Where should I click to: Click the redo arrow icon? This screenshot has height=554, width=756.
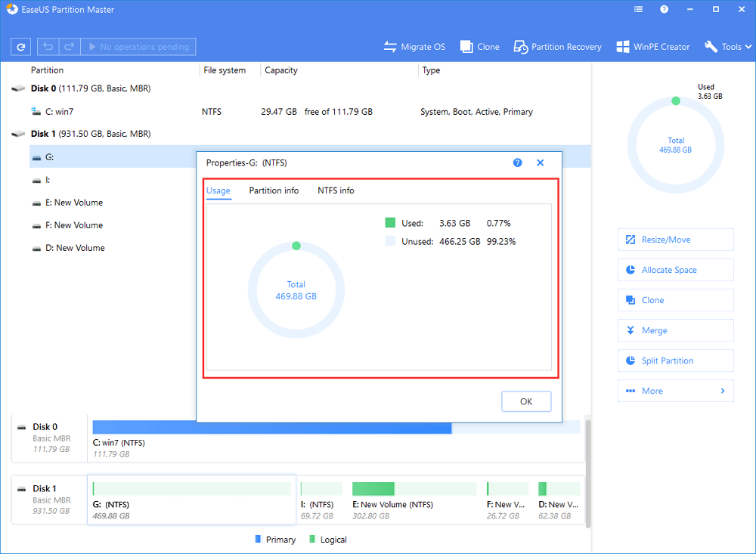click(x=68, y=47)
